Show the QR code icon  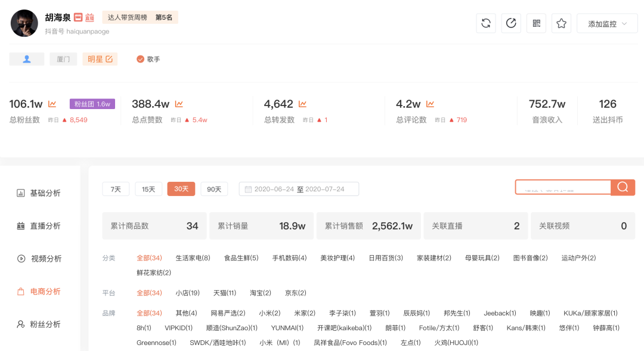[x=537, y=23]
